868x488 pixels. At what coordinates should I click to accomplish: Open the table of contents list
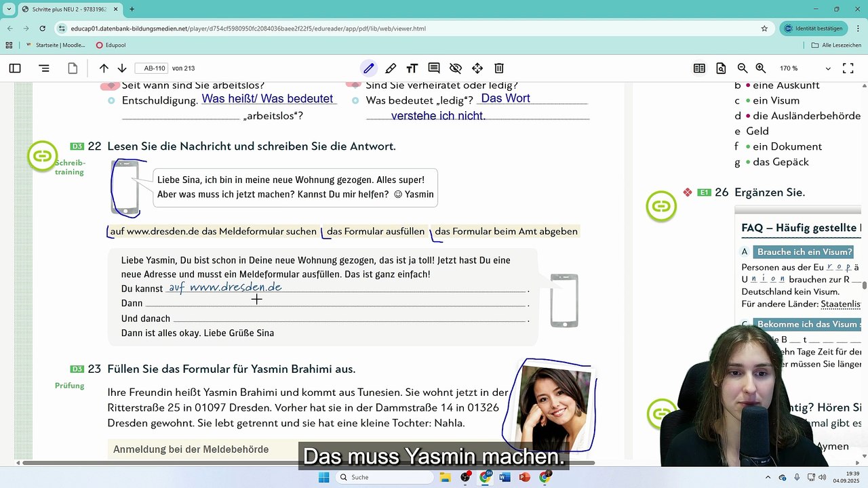[x=44, y=68]
